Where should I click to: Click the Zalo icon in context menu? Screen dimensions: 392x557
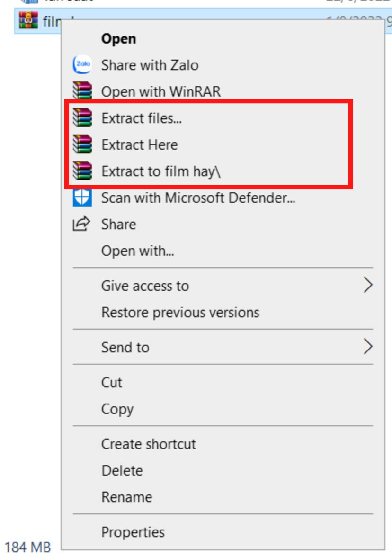click(82, 64)
